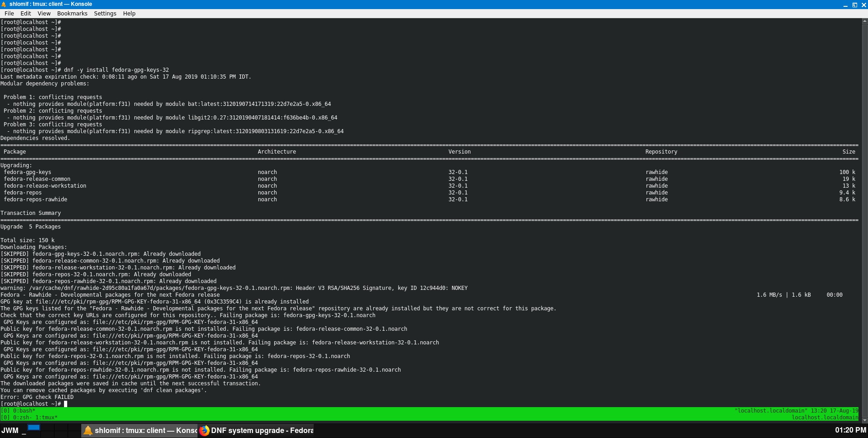The height and width of the screenshot is (438, 868).
Task: Click the 'Modular dependency problems:' line
Action: (45, 84)
